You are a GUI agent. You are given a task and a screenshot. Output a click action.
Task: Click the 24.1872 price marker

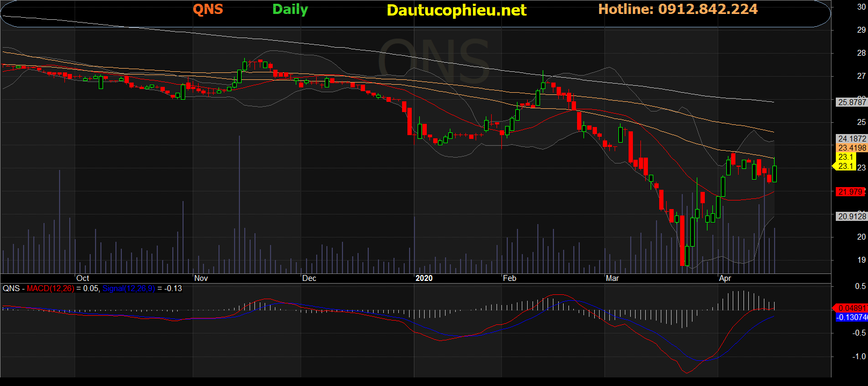[x=852, y=138]
